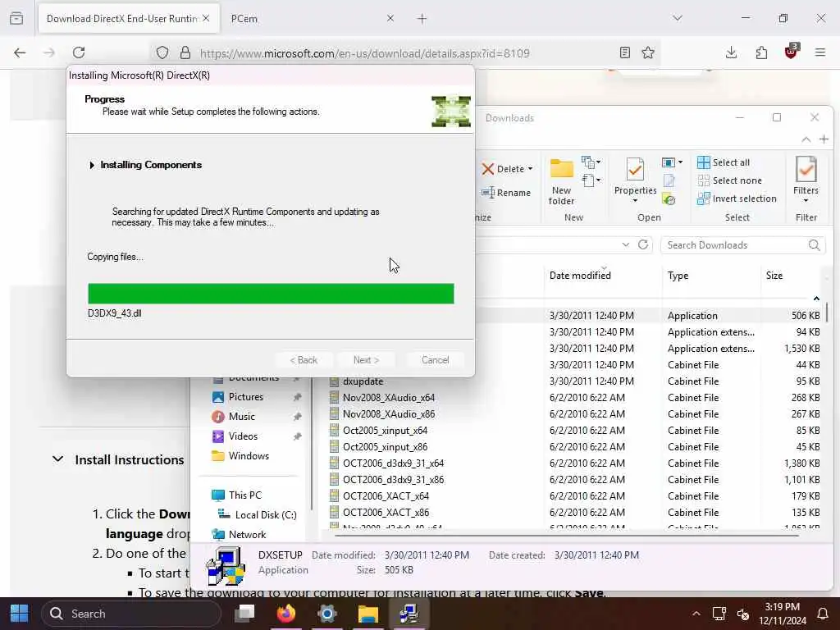Image resolution: width=840 pixels, height=630 pixels.
Task: Open Firefox from the taskbar
Action: point(286,614)
